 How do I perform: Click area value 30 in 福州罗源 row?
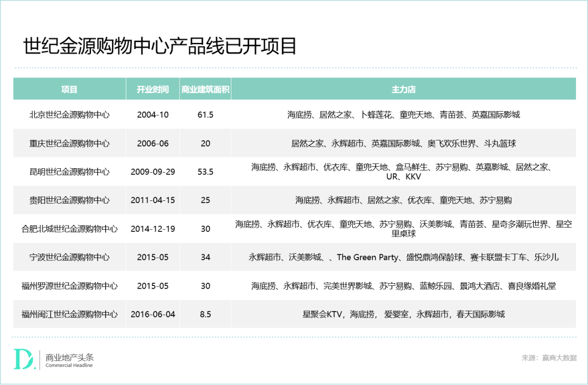pyautogui.click(x=205, y=286)
